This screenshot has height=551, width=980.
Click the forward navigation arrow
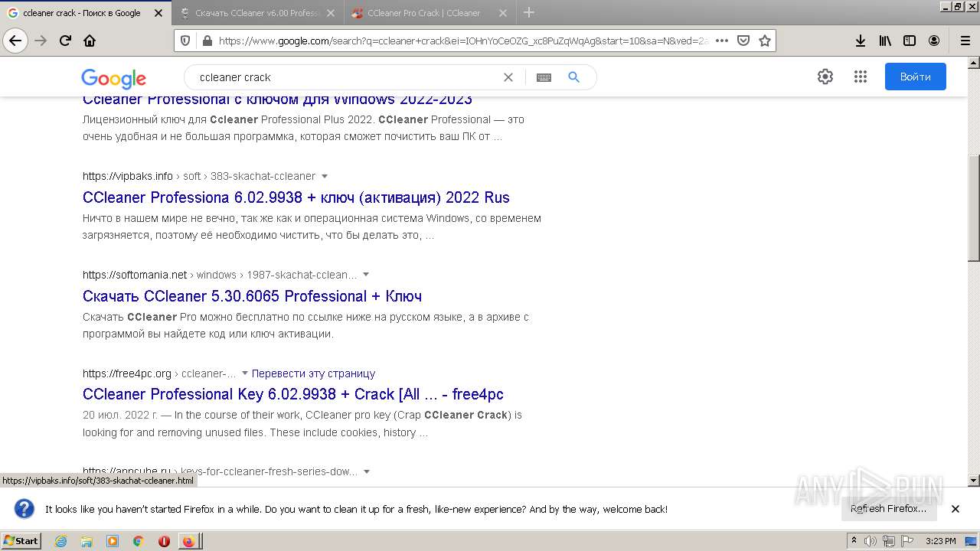(x=41, y=41)
